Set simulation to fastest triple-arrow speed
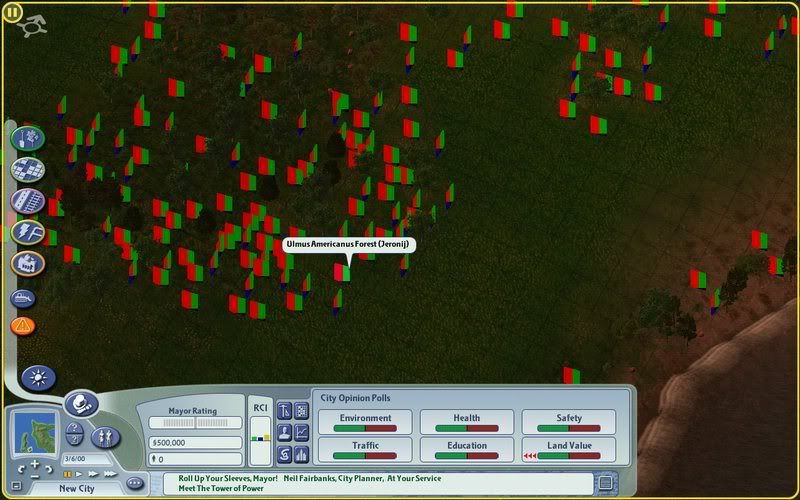The image size is (800, 500). click(110, 474)
